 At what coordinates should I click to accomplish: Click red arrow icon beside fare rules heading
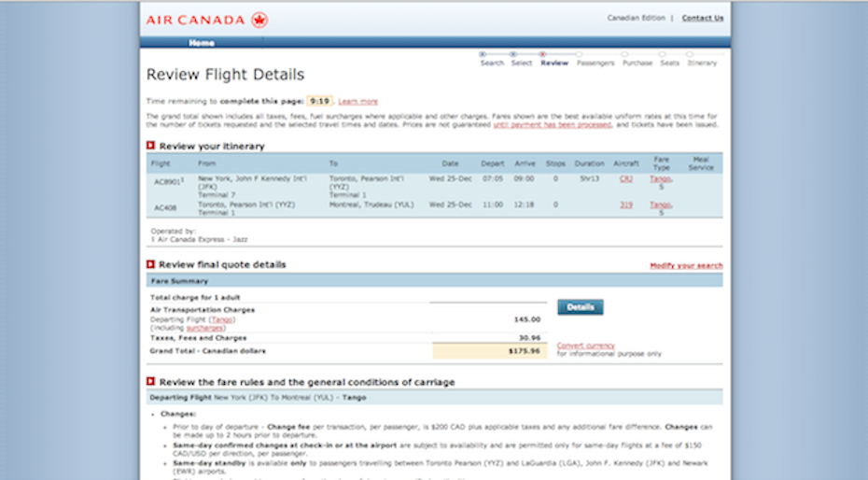[x=150, y=381]
